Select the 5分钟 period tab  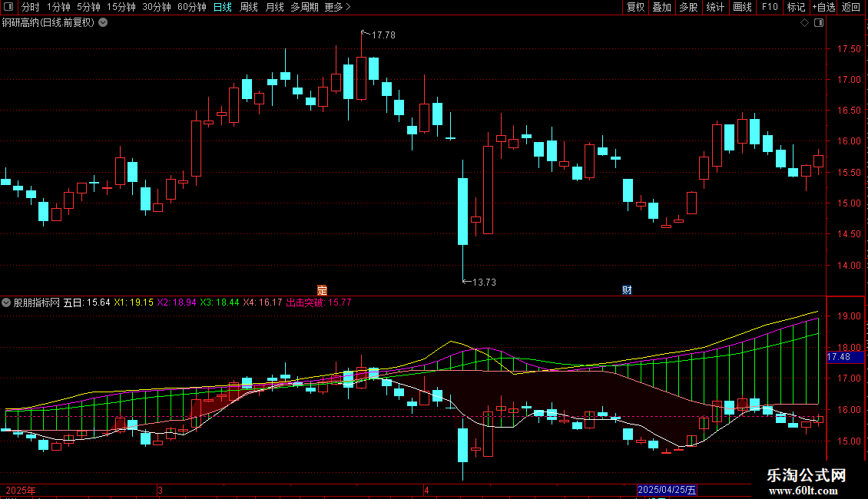88,7
